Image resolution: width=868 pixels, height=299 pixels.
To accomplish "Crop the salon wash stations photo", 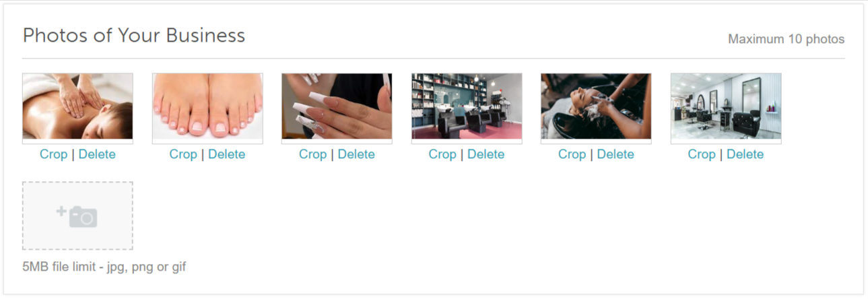I will click(x=442, y=154).
